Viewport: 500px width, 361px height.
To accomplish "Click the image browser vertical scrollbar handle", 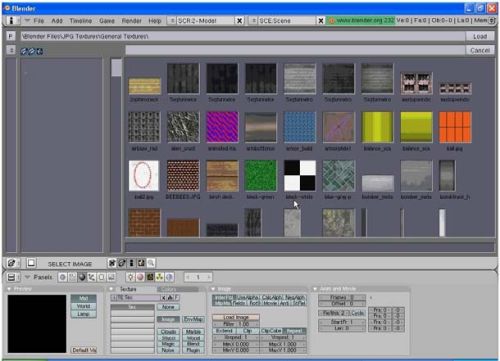I will [116, 68].
